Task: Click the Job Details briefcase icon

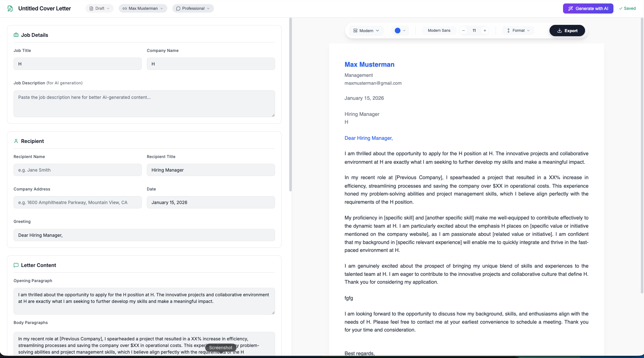Action: 16,35
